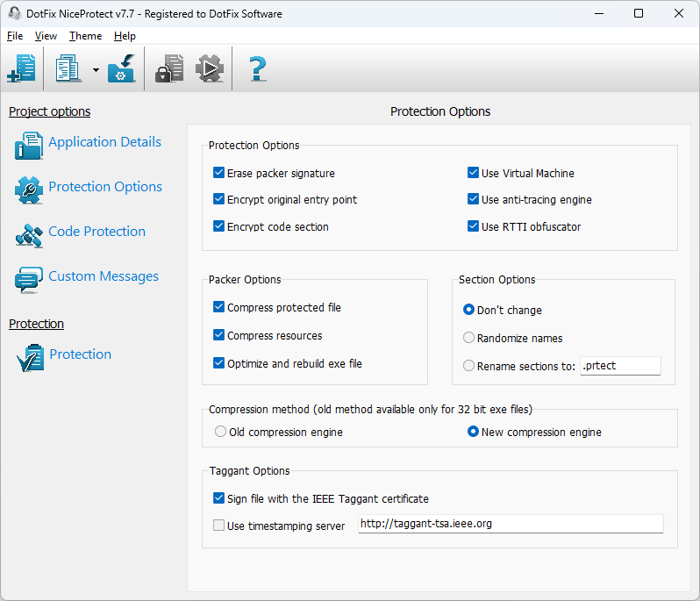Go to Code Protection link
This screenshot has width=700, height=601.
coord(96,232)
